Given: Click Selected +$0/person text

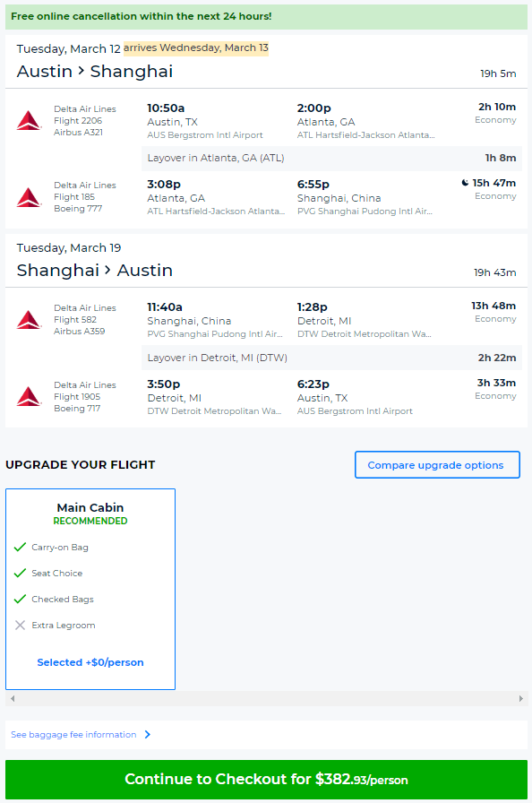Looking at the screenshot, I should [90, 662].
